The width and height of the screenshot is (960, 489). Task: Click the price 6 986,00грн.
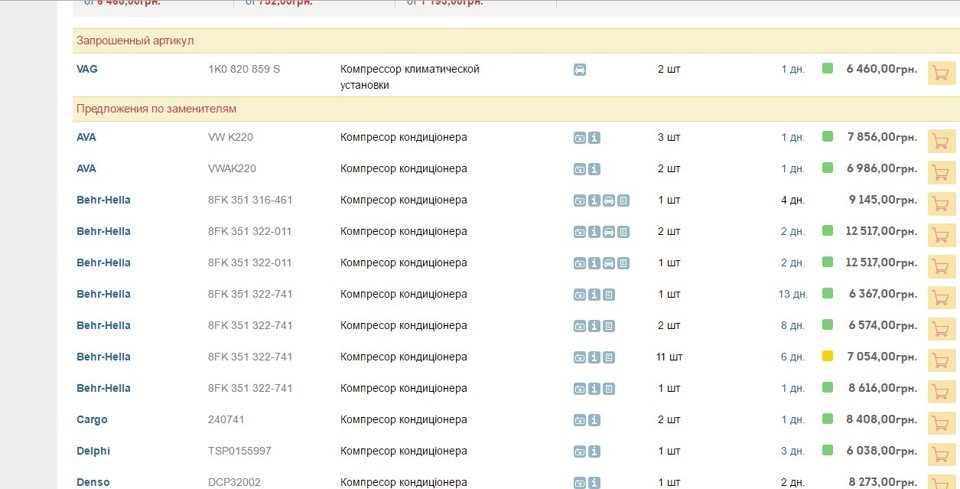pos(882,168)
